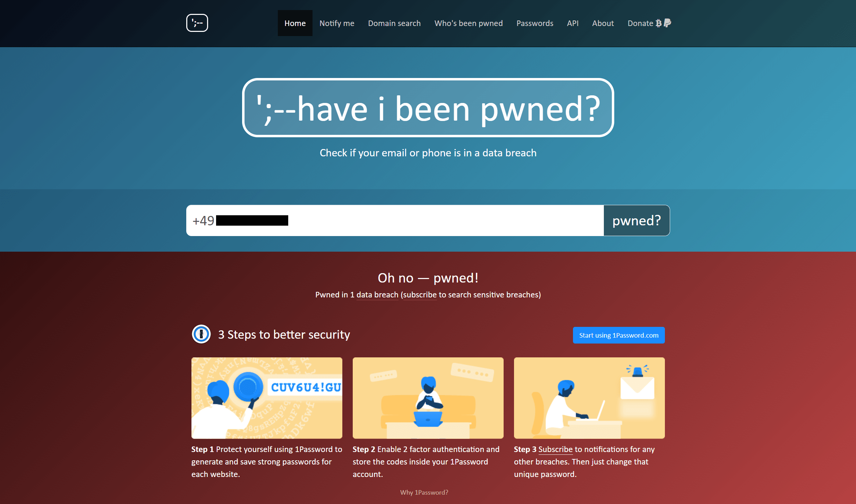This screenshot has height=504, width=856.
Task: Click the 1Password shield icon
Action: 202,334
